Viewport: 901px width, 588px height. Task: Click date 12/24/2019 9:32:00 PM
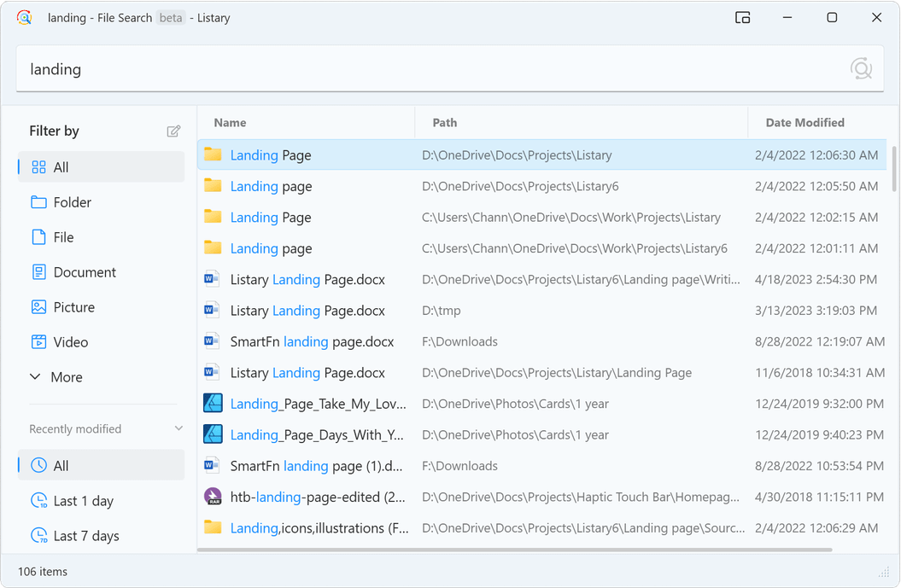point(819,404)
